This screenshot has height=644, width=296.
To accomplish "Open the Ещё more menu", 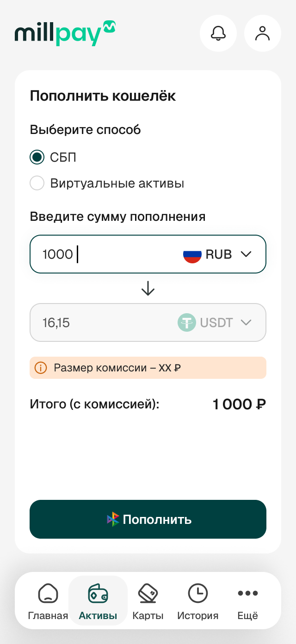I will (x=248, y=601).
